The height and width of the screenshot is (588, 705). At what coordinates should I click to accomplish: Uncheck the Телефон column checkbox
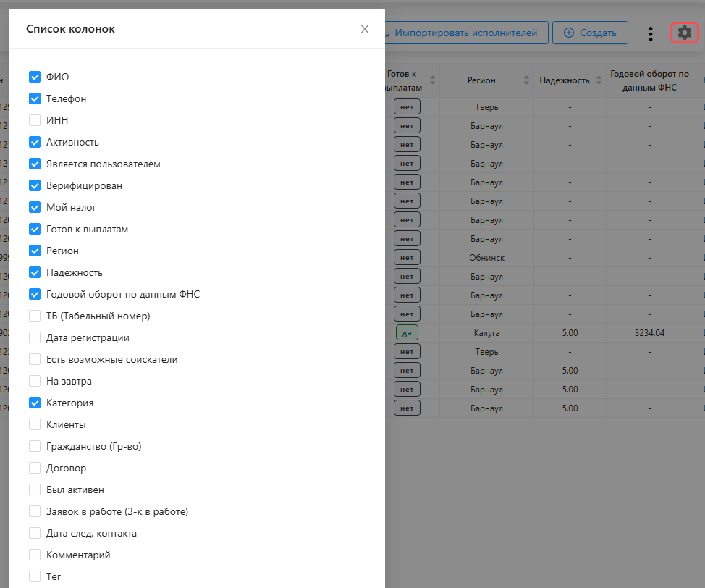[x=35, y=99]
